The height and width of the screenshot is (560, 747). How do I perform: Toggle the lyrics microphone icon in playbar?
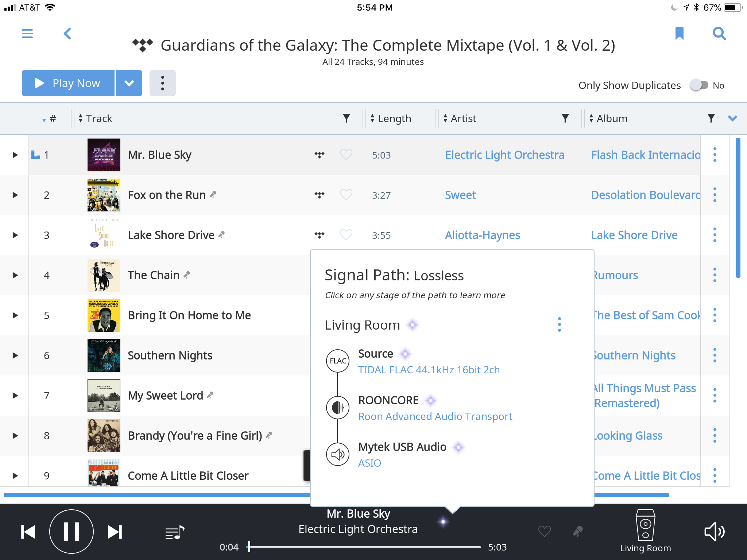click(578, 532)
